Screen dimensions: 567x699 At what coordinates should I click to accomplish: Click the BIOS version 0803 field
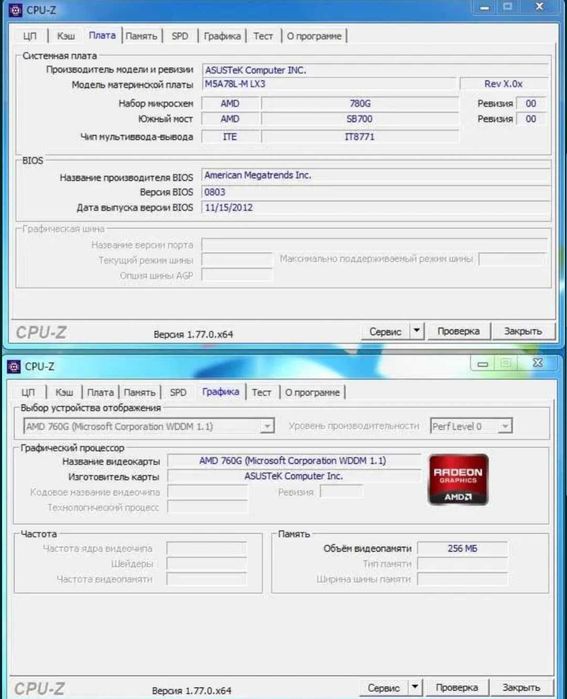click(x=375, y=192)
